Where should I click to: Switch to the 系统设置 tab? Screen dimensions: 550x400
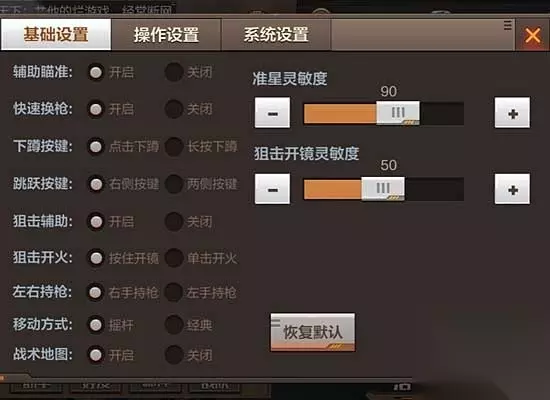point(276,35)
